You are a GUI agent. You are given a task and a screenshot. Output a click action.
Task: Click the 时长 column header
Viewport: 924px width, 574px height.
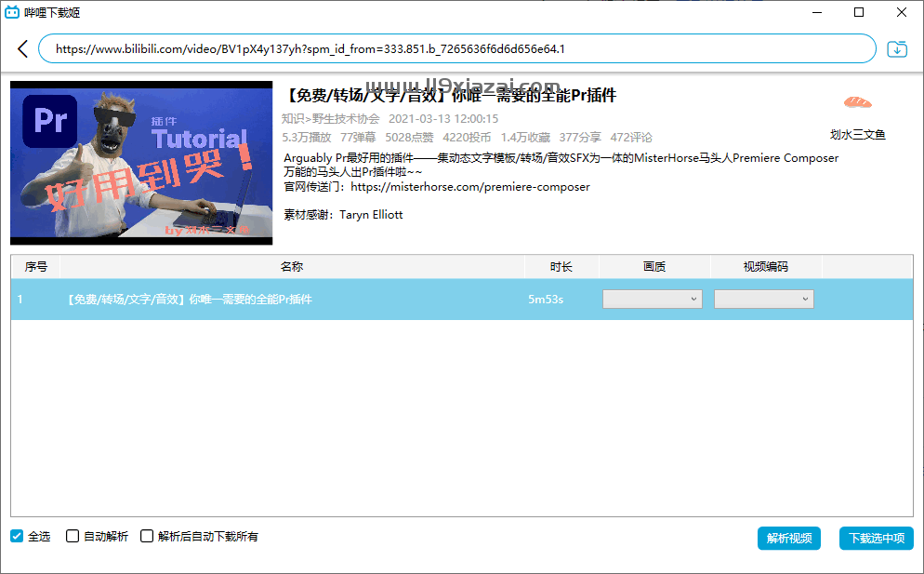pyautogui.click(x=561, y=267)
